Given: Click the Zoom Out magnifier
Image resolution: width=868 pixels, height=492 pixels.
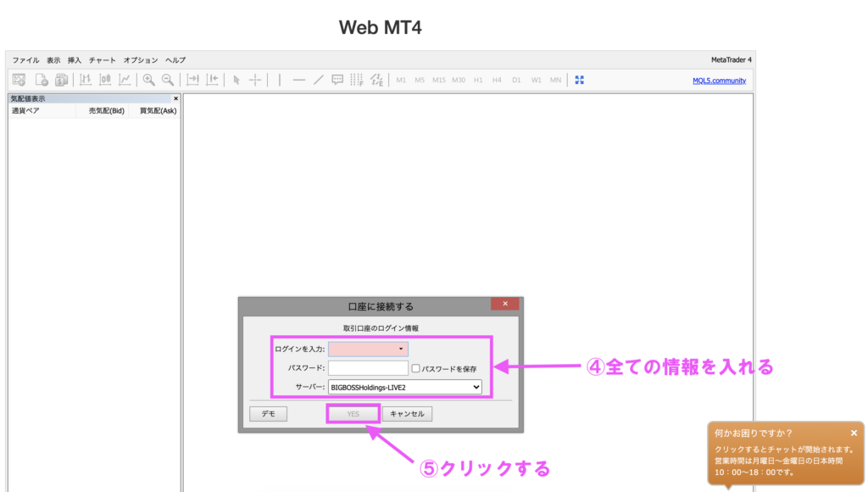Looking at the screenshot, I should (x=168, y=80).
